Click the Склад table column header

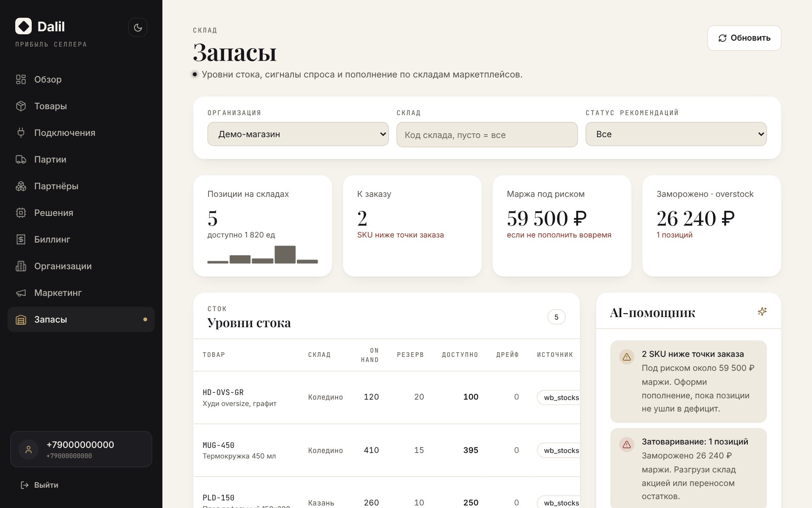click(x=319, y=355)
